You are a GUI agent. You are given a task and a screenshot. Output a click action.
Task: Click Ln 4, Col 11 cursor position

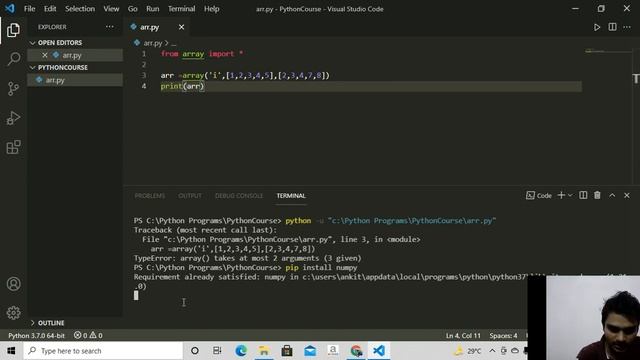(463, 336)
